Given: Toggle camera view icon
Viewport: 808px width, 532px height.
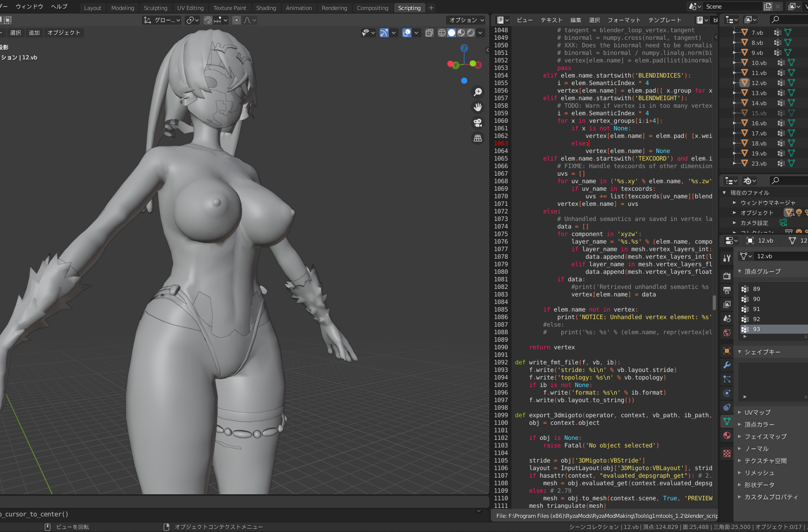Looking at the screenshot, I should click(x=478, y=122).
